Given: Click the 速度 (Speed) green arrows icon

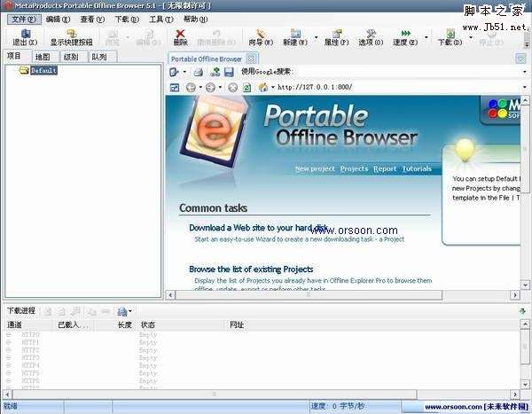Looking at the screenshot, I should click(405, 37).
